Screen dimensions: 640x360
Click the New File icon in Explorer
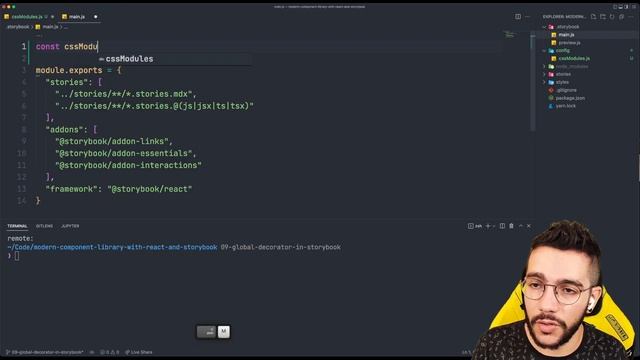click(593, 17)
